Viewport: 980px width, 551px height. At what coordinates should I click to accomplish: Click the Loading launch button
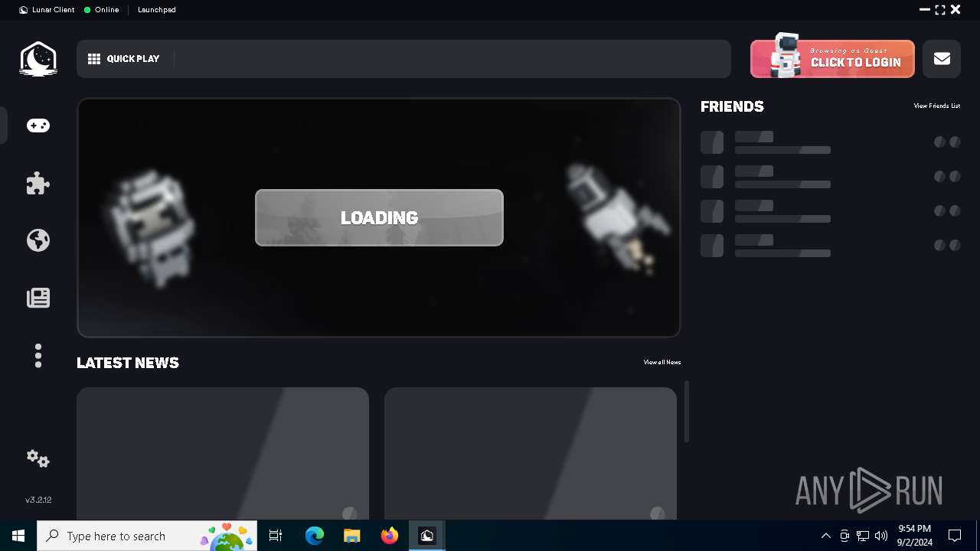[379, 217]
